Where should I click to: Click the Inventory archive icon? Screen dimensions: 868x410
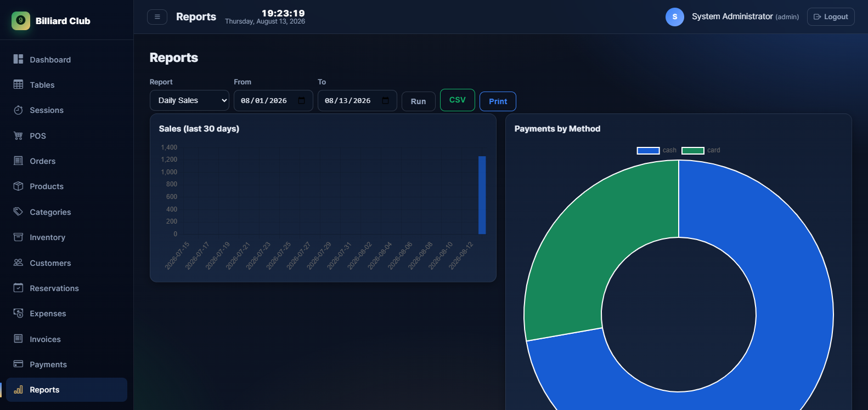tap(18, 237)
